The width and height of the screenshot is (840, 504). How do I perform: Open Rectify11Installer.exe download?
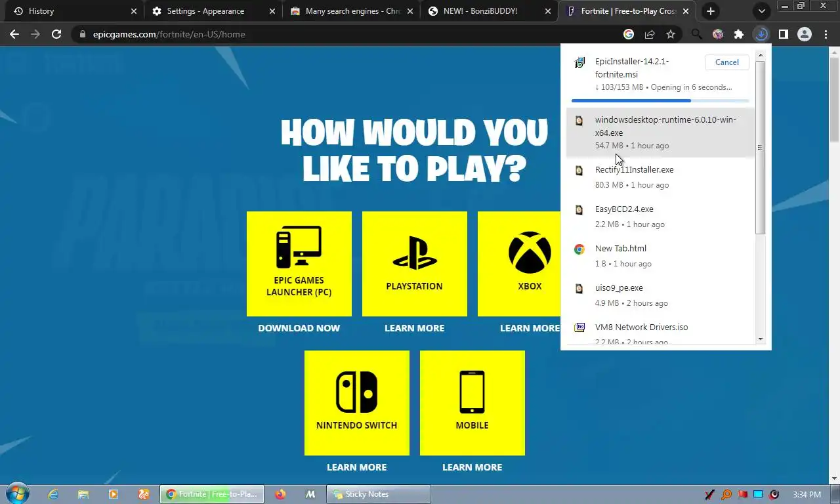point(660,177)
